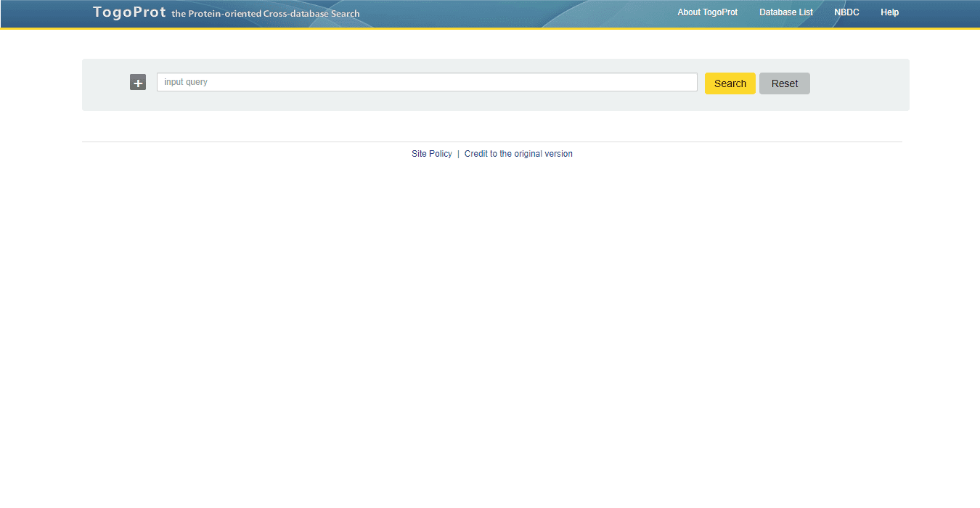This screenshot has height=508, width=980.
Task: Return home via the TogoProt title
Action: click(x=129, y=12)
